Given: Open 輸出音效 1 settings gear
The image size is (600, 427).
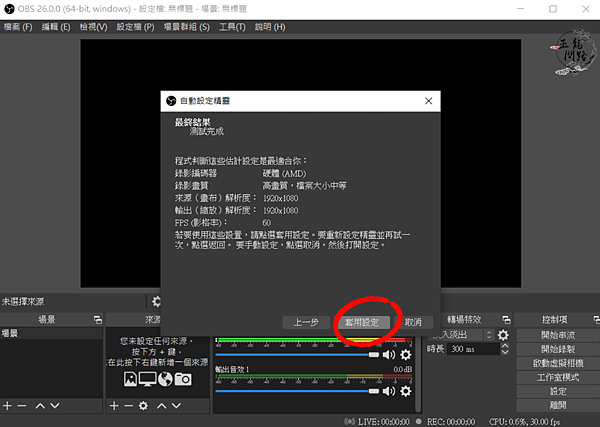Looking at the screenshot, I should (406, 391).
